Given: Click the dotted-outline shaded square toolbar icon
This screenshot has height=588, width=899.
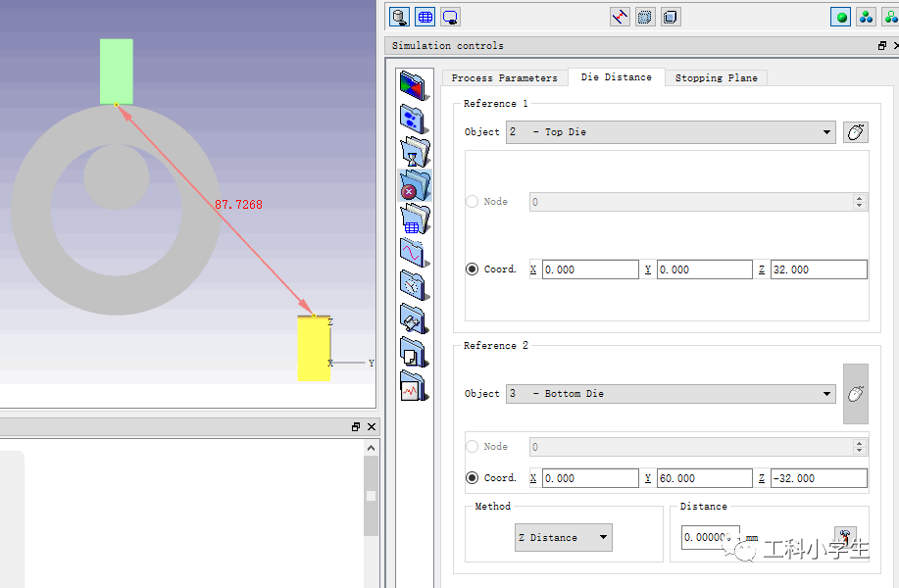Looking at the screenshot, I should coord(645,17).
